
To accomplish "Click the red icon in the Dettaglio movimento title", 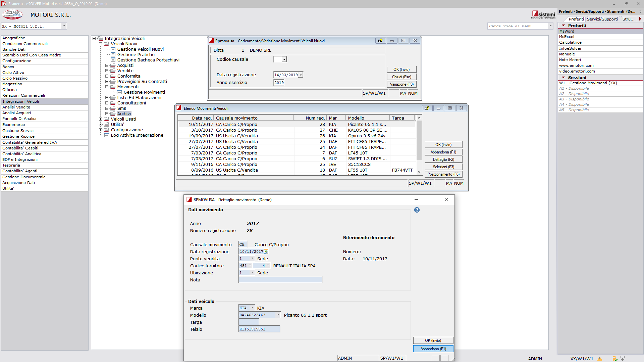I will (x=189, y=199).
